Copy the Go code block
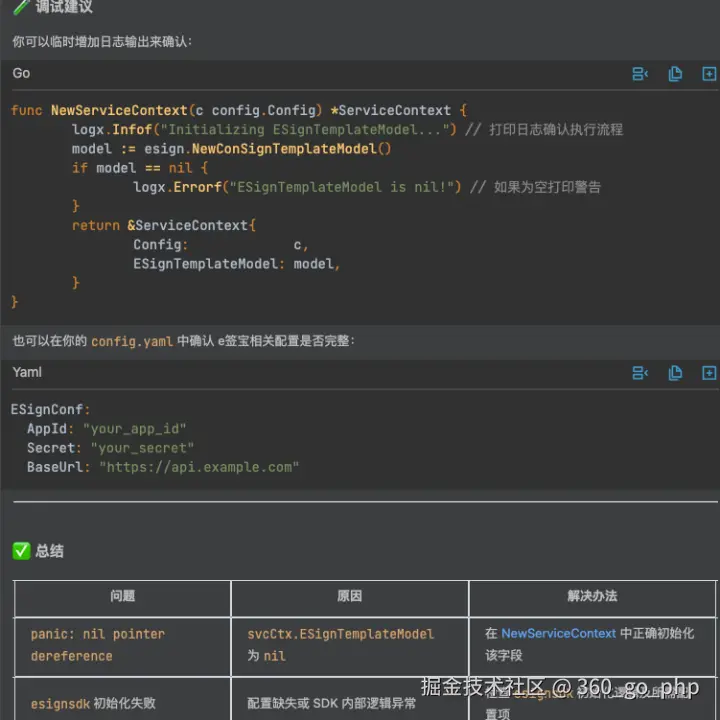 coord(675,73)
